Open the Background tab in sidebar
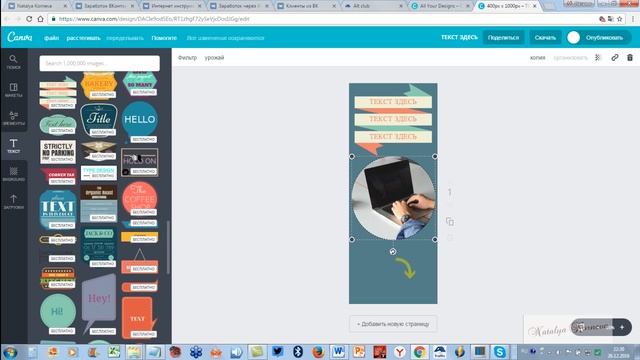Image resolution: width=640 pixels, height=360 pixels. 13,174
